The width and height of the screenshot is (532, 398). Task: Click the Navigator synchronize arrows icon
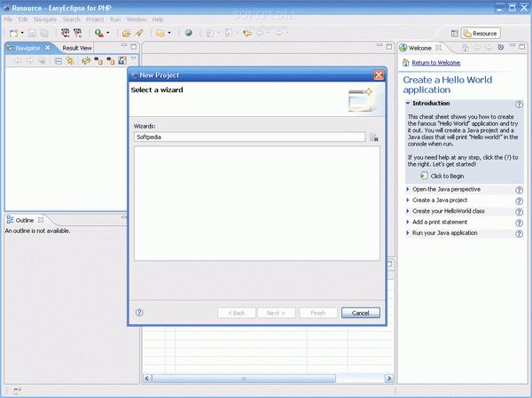pyautogui.click(x=86, y=61)
